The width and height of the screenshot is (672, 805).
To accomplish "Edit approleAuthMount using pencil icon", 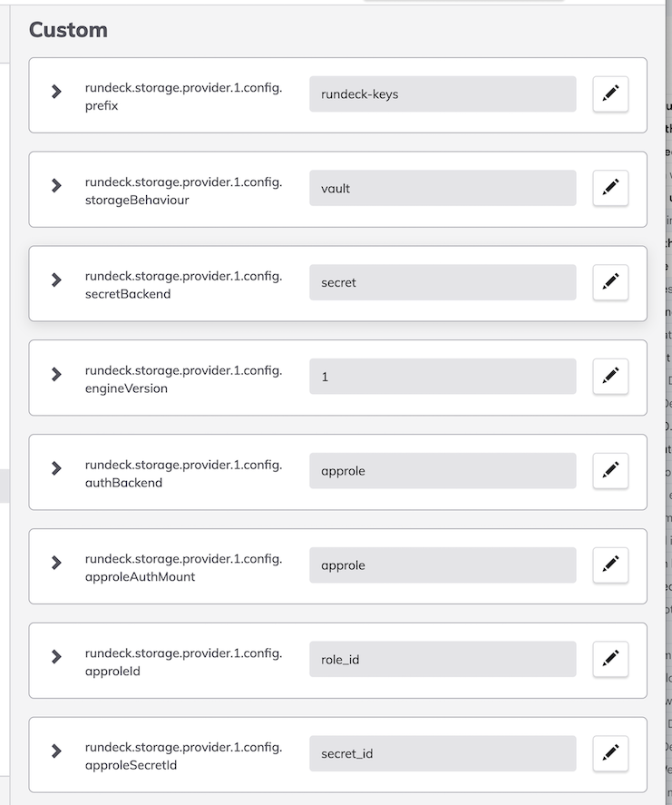I will click(x=610, y=564).
